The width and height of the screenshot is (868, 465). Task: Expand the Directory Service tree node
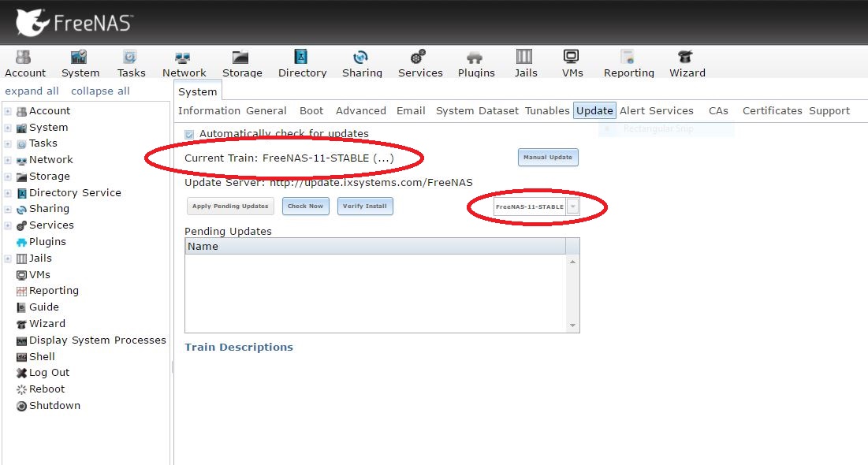(8, 193)
